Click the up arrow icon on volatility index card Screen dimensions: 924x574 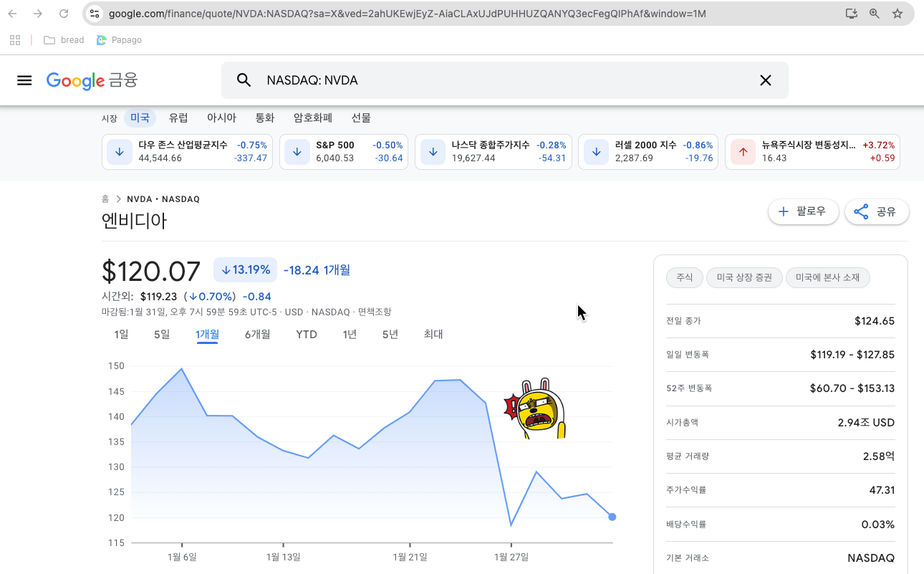click(743, 152)
